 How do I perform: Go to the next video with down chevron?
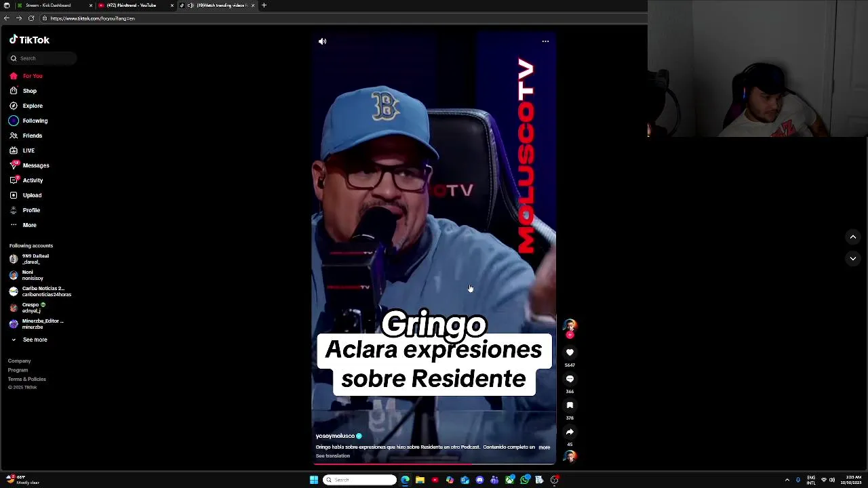[x=852, y=258]
